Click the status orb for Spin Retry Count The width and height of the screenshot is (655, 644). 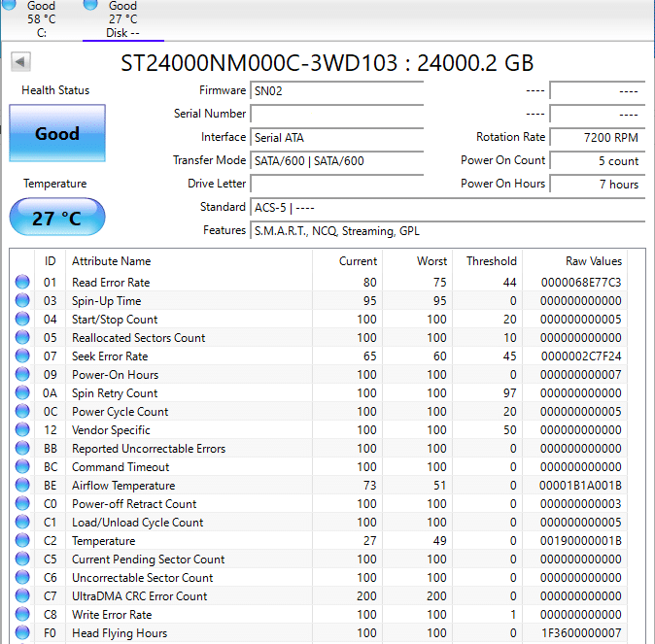[22, 392]
